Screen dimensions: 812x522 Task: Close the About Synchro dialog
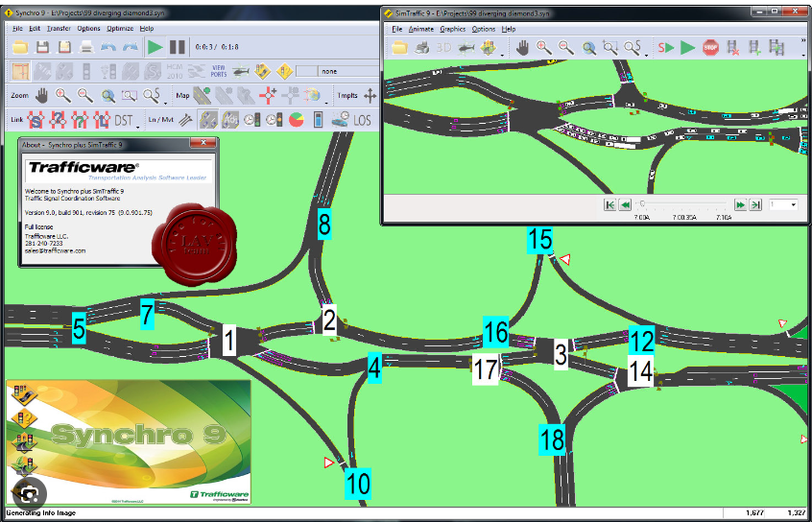click(203, 143)
